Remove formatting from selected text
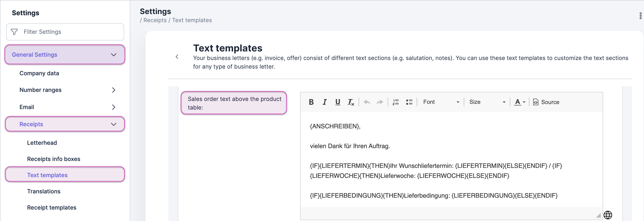This screenshot has height=221, width=644. (351, 102)
